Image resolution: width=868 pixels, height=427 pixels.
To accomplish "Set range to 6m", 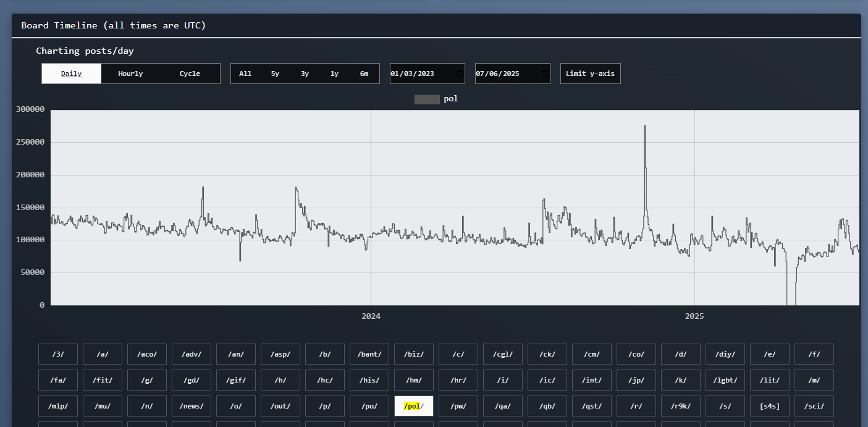I will 364,74.
